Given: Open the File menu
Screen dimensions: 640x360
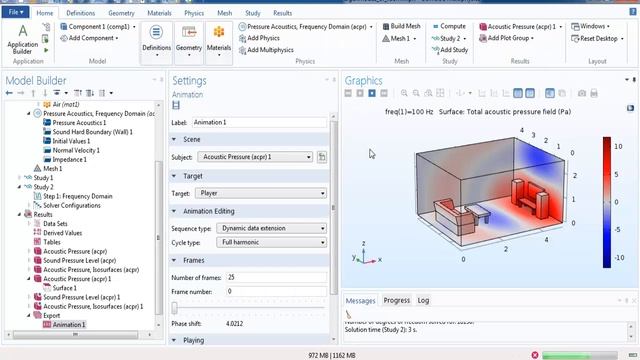Looking at the screenshot, I should point(15,12).
